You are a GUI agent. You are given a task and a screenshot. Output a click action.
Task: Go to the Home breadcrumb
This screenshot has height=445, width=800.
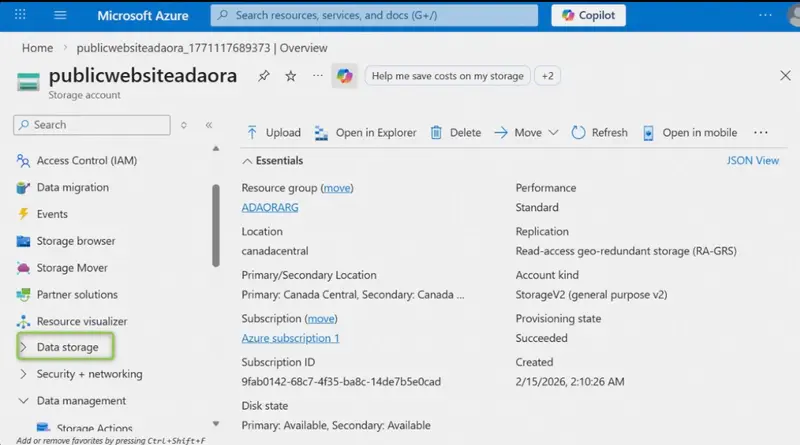tap(37, 48)
